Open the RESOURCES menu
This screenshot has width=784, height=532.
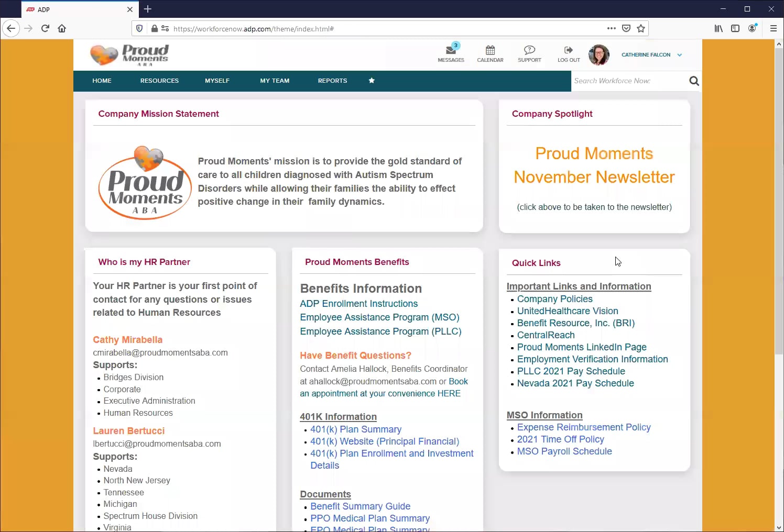(x=159, y=81)
